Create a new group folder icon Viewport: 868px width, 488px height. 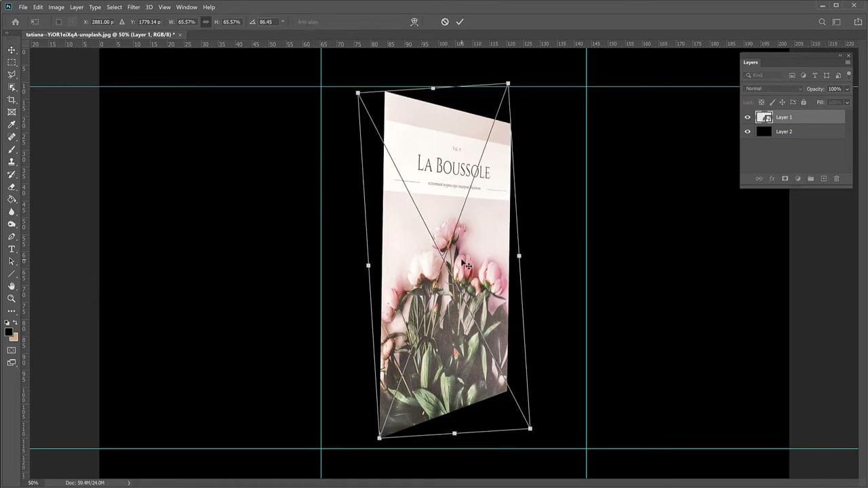(810, 178)
